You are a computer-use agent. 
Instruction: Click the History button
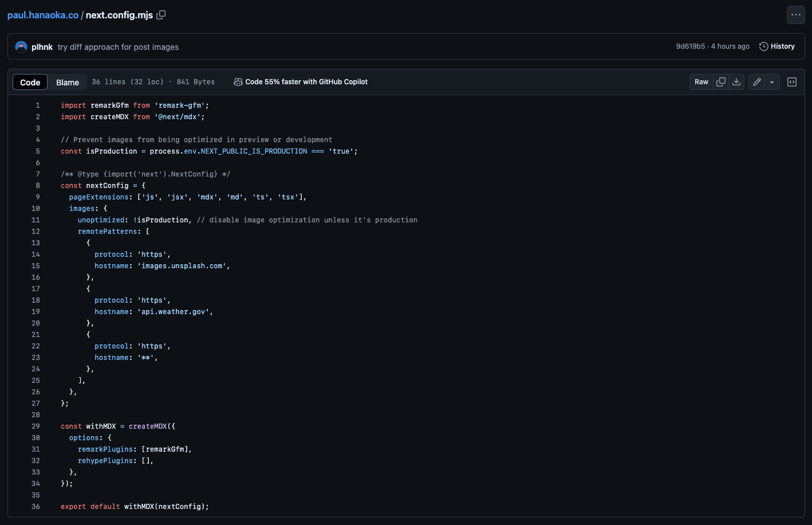point(776,46)
